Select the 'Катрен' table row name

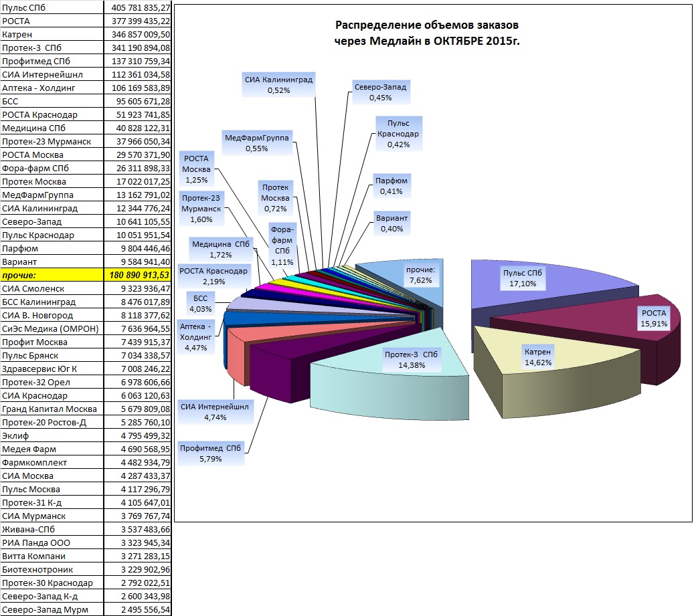pos(52,34)
